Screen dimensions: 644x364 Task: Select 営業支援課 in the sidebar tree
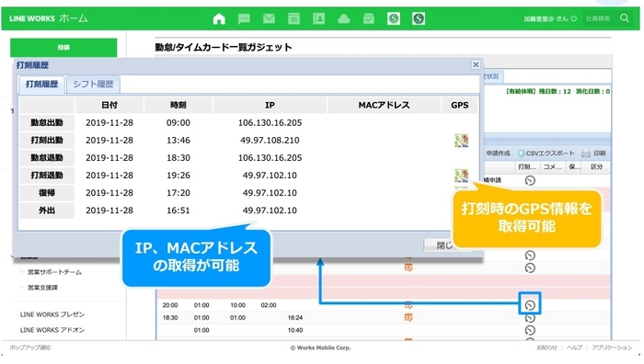click(x=42, y=288)
